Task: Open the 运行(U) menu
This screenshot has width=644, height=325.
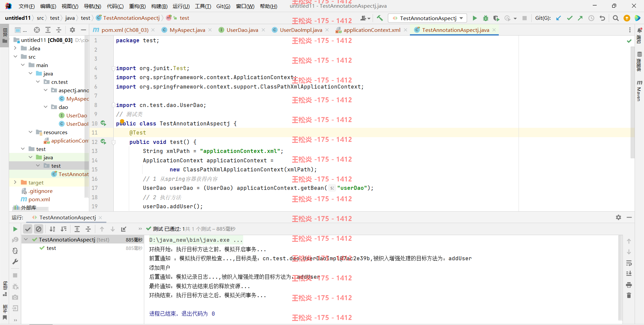Action: click(x=181, y=6)
